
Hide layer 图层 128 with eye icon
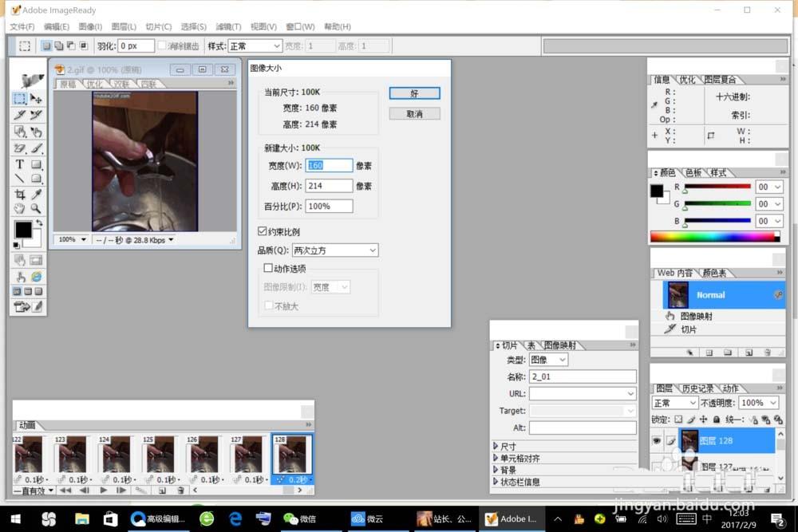(658, 440)
